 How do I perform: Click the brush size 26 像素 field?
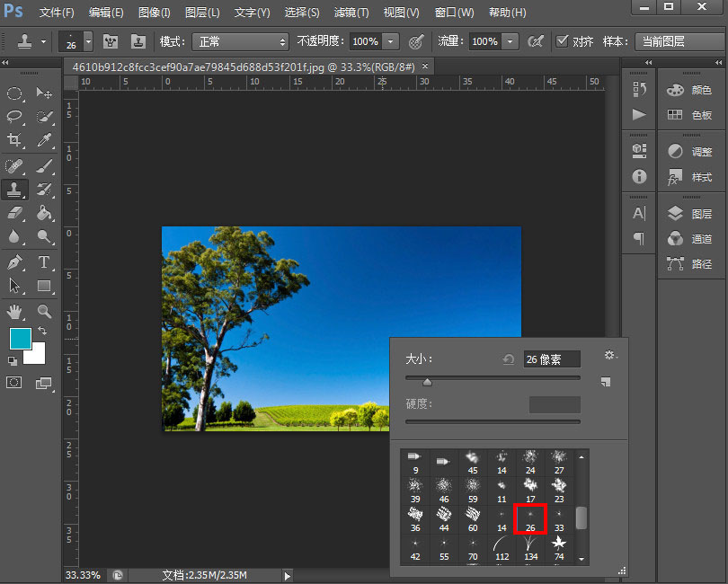pyautogui.click(x=552, y=358)
